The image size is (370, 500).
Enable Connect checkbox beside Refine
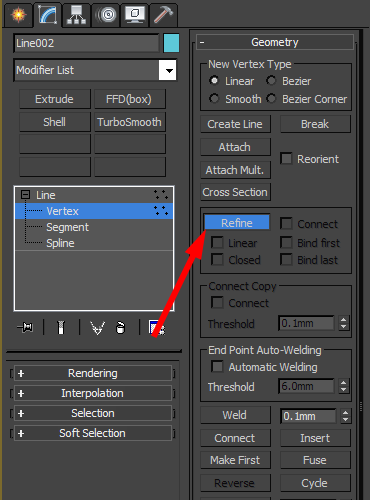[x=286, y=224]
